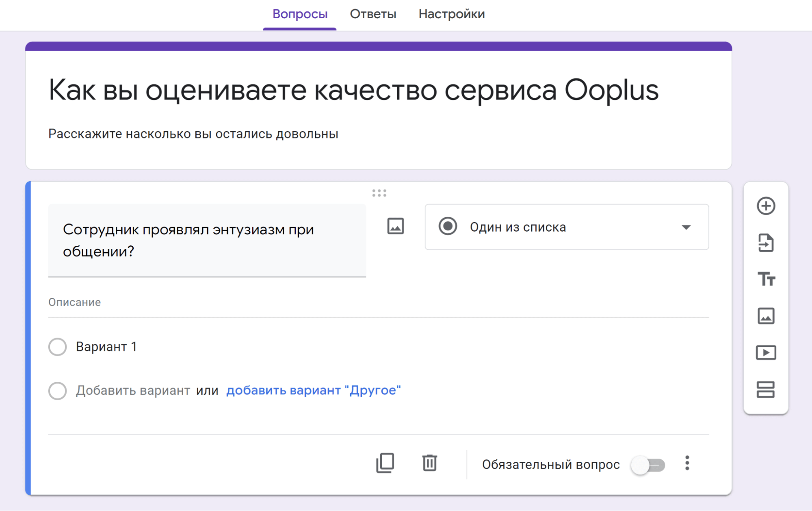Edit the 'Вариант 1' option text

coord(106,347)
